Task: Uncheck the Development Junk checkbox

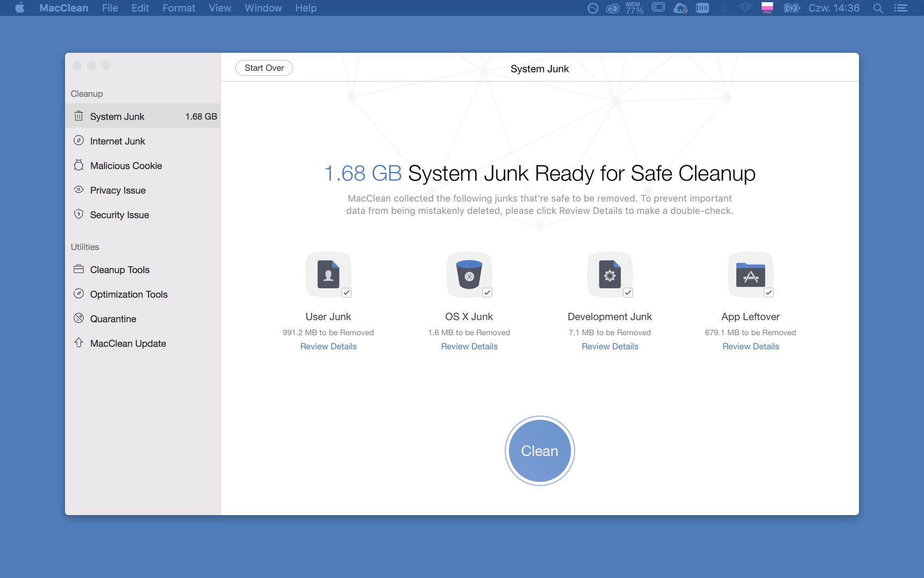Action: (628, 292)
